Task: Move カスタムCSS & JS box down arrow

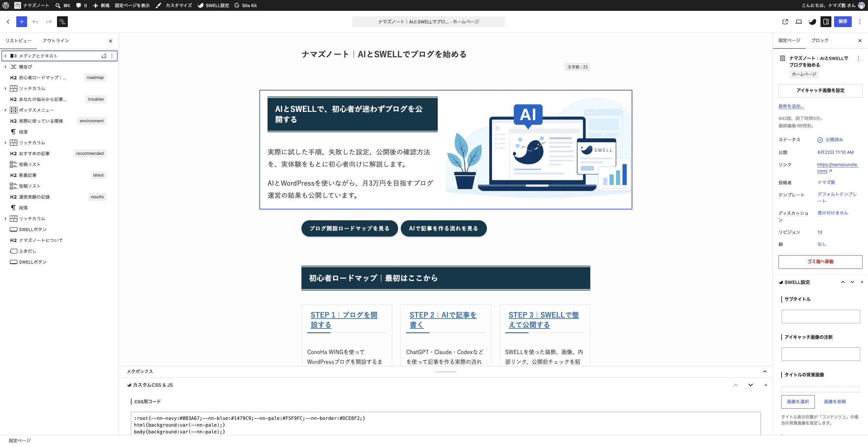Action: 751,385
